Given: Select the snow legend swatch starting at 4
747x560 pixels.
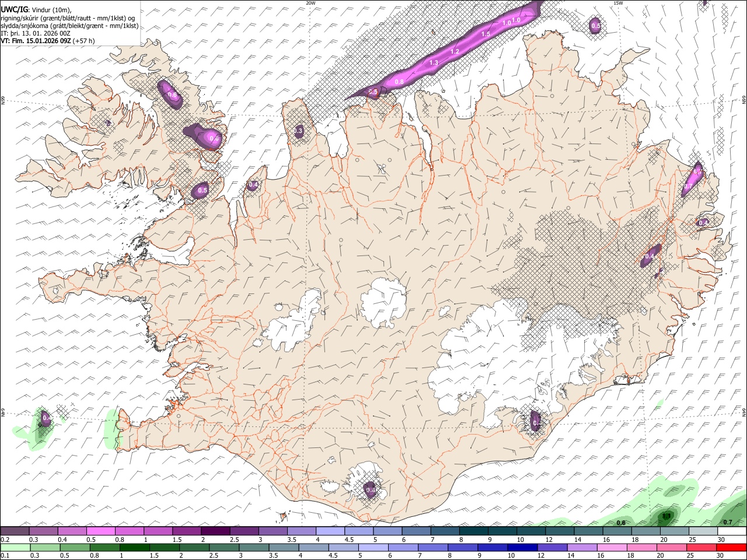Looking at the screenshot, I should pyautogui.click(x=330, y=531).
